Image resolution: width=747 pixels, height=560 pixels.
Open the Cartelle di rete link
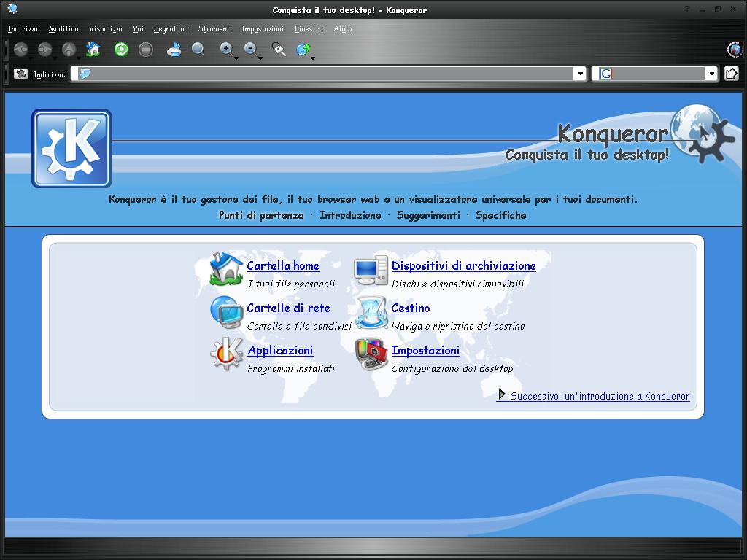pos(288,308)
